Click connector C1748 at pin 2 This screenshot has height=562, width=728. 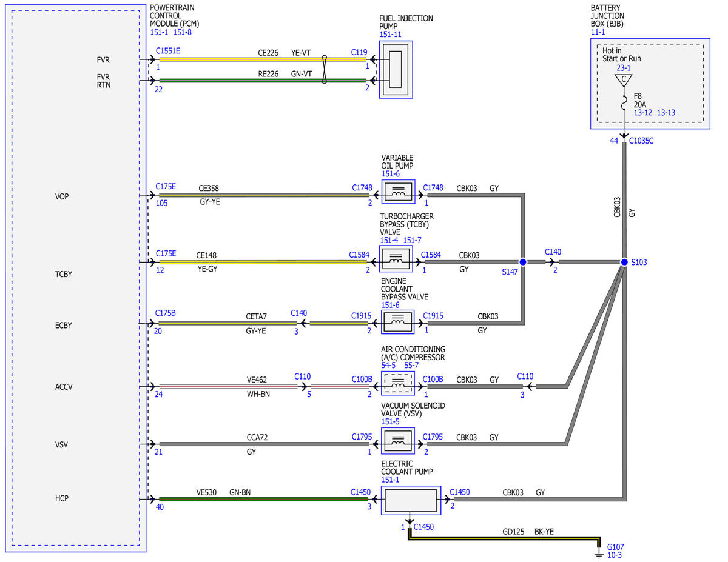click(x=362, y=188)
